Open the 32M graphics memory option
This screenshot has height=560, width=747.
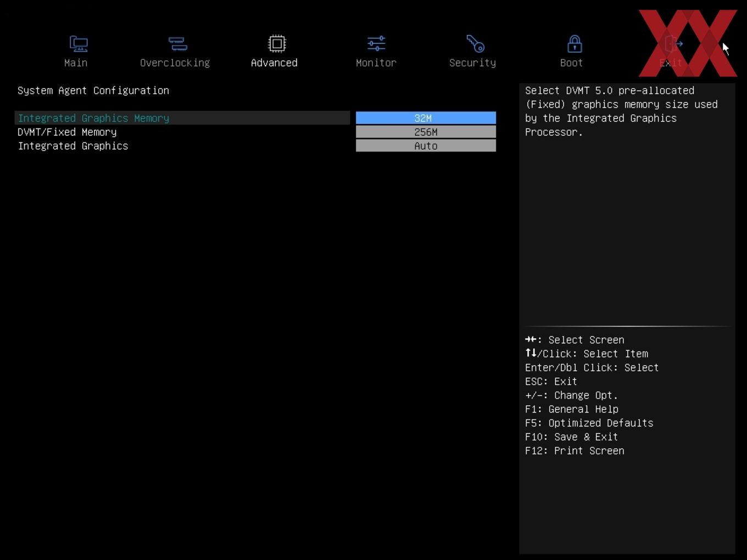tap(426, 118)
